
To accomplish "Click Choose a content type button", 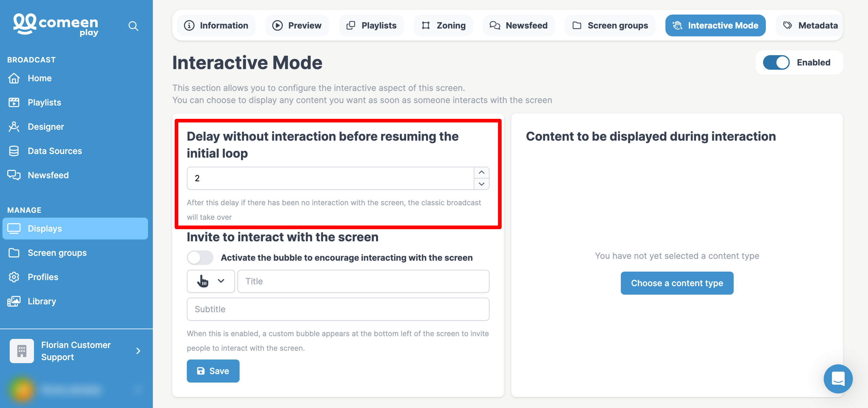I will click(x=677, y=283).
